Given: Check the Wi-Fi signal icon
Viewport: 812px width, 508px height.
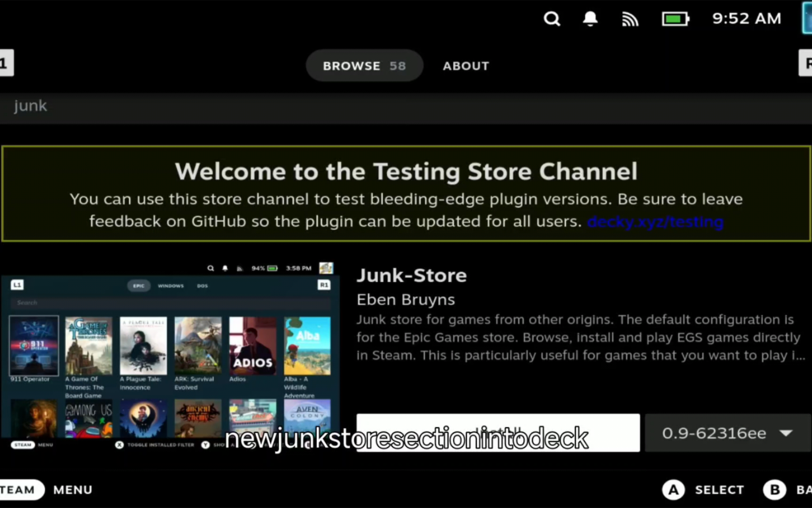Looking at the screenshot, I should 630,19.
